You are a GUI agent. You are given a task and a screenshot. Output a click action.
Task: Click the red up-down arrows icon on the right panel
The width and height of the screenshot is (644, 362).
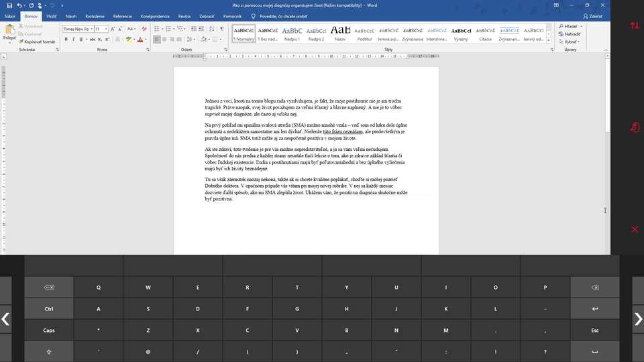point(635,25)
